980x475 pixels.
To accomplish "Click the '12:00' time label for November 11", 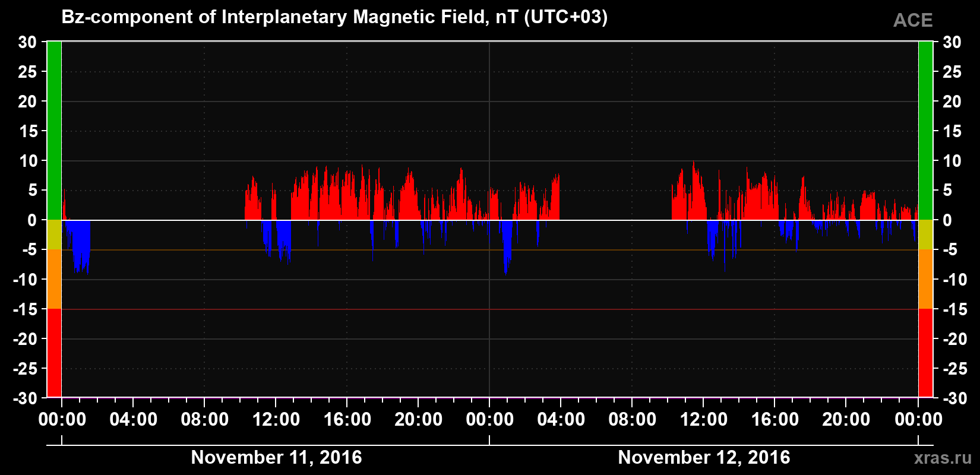I will (276, 420).
